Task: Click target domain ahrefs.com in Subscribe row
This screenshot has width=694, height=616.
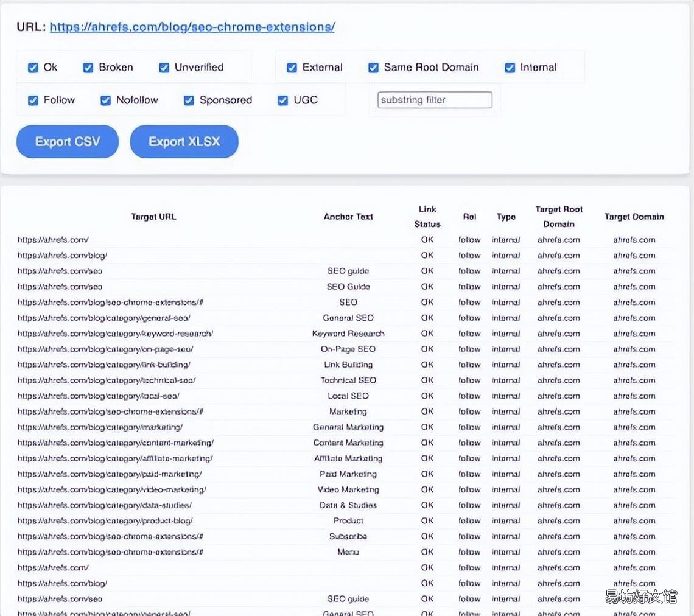Action: [634, 536]
